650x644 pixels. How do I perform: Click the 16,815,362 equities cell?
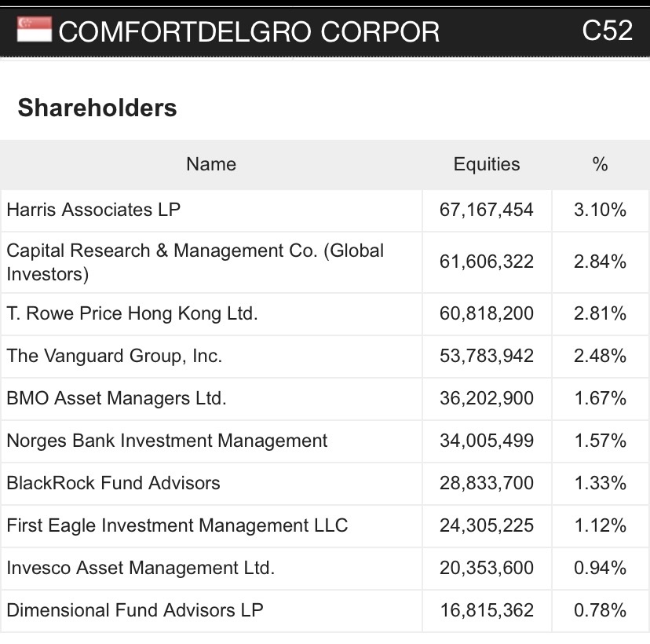pos(487,610)
